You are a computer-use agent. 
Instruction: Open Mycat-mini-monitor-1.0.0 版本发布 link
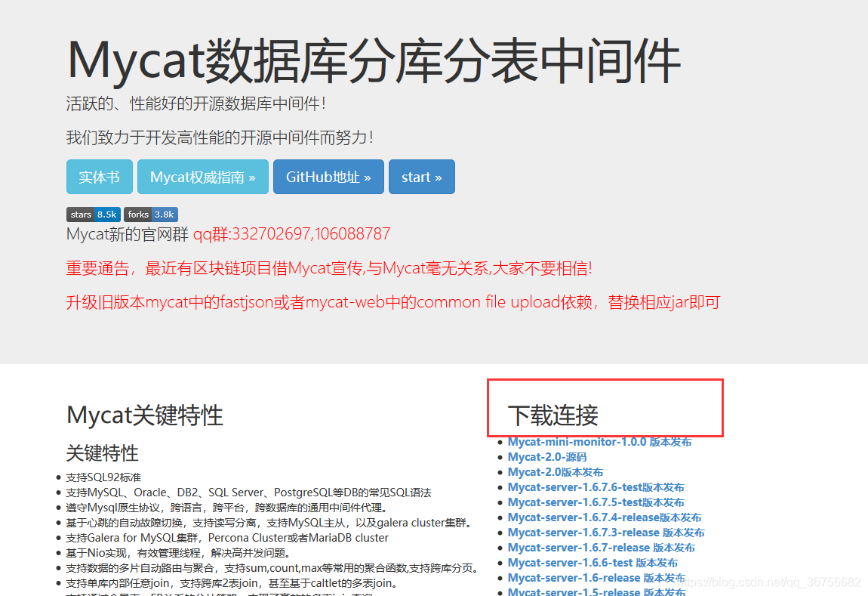point(596,441)
